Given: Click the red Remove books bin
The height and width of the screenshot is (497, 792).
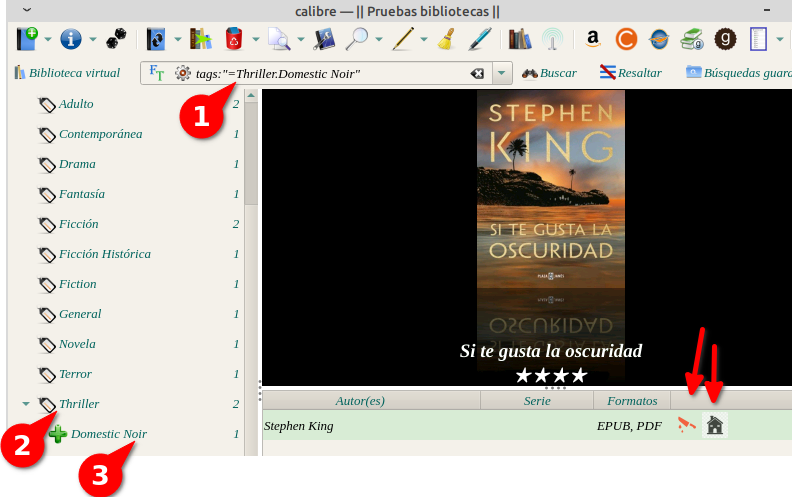Looking at the screenshot, I should click(x=234, y=39).
